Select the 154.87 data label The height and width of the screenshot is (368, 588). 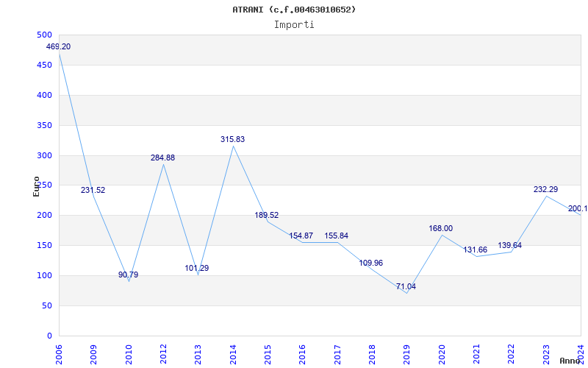pyautogui.click(x=301, y=236)
